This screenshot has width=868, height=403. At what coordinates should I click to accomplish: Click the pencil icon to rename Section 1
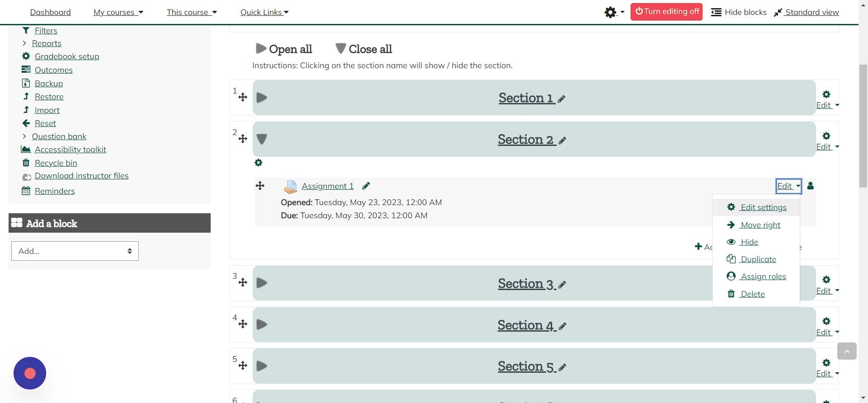[x=561, y=99]
